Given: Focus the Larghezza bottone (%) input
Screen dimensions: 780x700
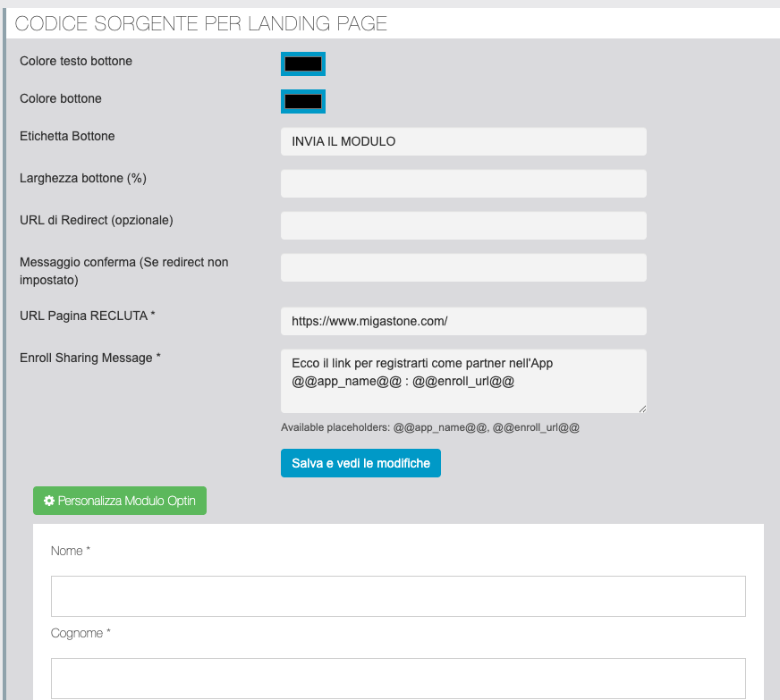Looking at the screenshot, I should point(463,183).
